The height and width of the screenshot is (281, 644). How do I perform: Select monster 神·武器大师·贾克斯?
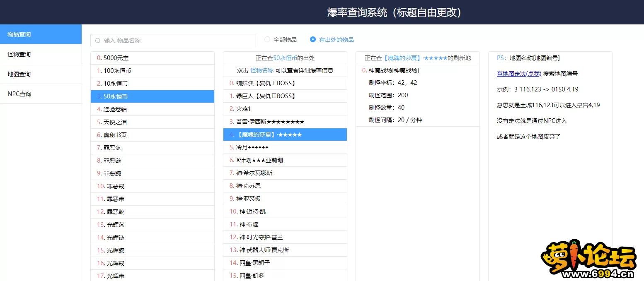pyautogui.click(x=285, y=250)
